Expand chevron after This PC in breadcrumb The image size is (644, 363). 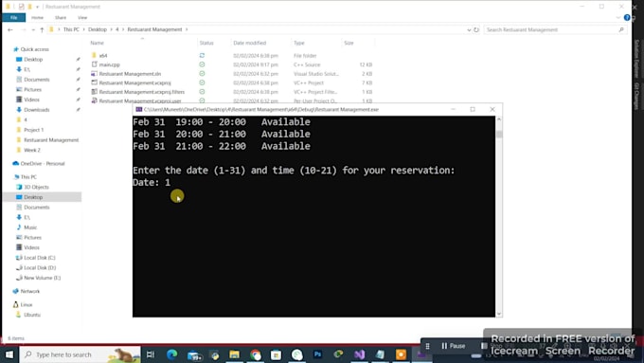point(83,29)
